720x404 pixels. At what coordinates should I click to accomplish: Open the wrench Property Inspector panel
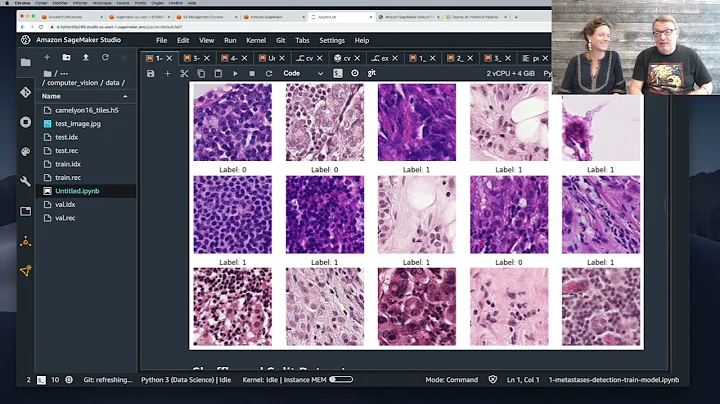25,181
